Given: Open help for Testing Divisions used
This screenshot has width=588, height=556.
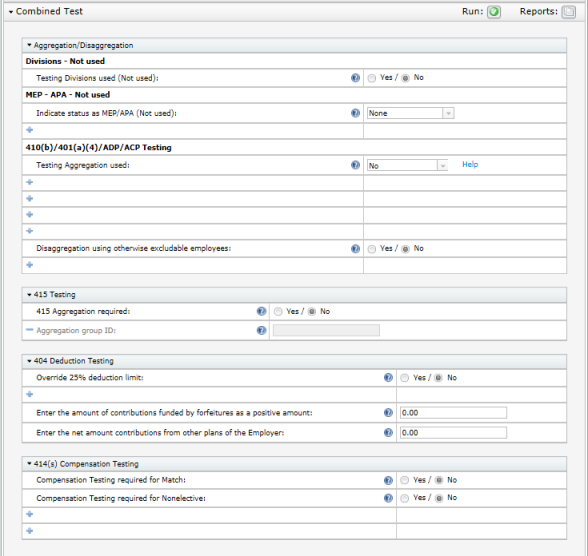Looking at the screenshot, I should 355,78.
